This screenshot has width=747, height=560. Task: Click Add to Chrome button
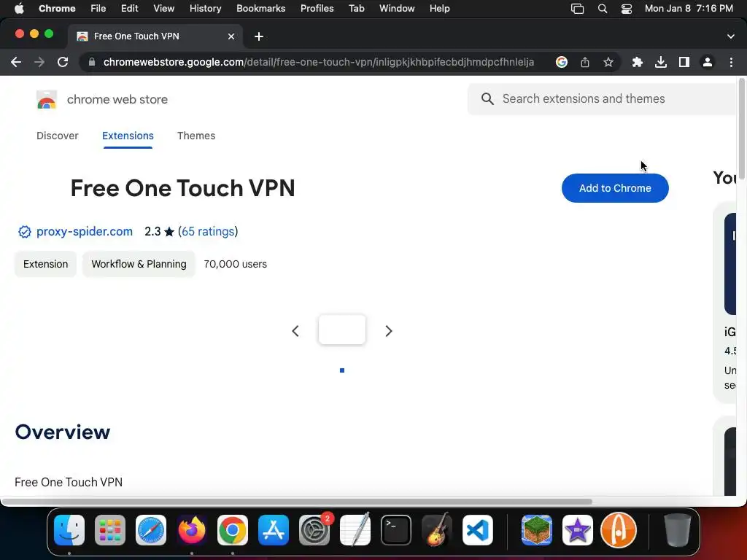coord(615,188)
